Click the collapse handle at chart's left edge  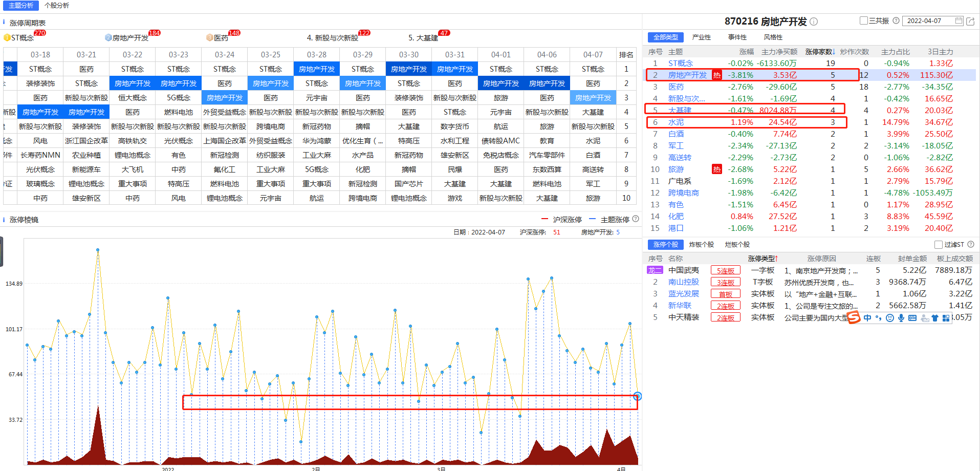[2, 251]
